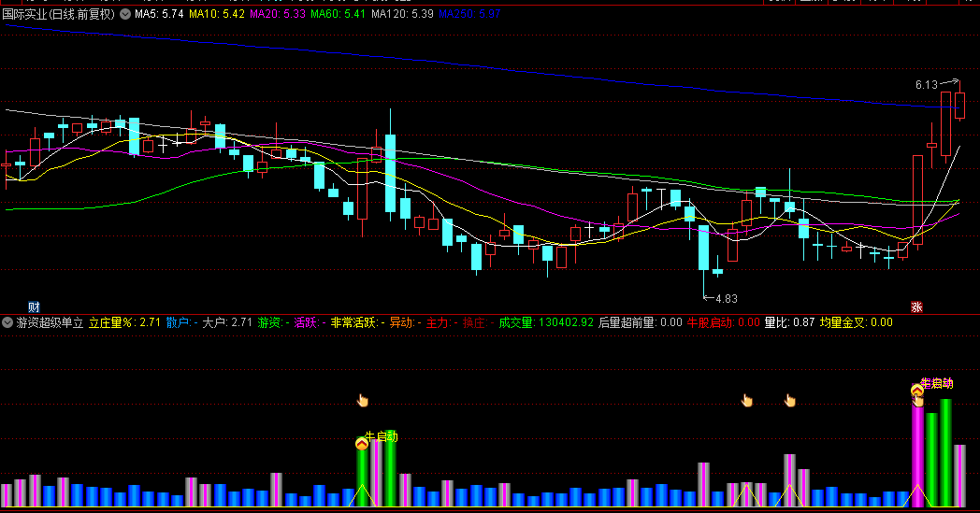The image size is (980, 513).
Task: Open the dropdown beside 国际实业 chart title
Action: [x=125, y=14]
